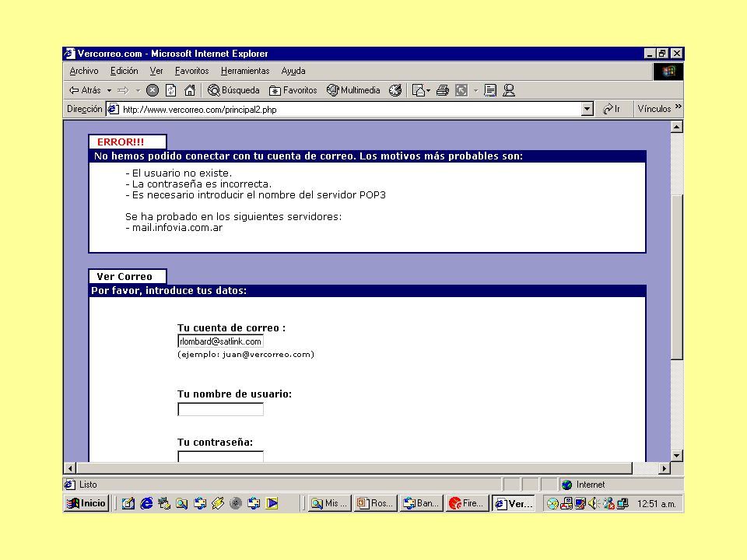Click the Inicio start button
This screenshot has width=747, height=560.
coord(86,503)
